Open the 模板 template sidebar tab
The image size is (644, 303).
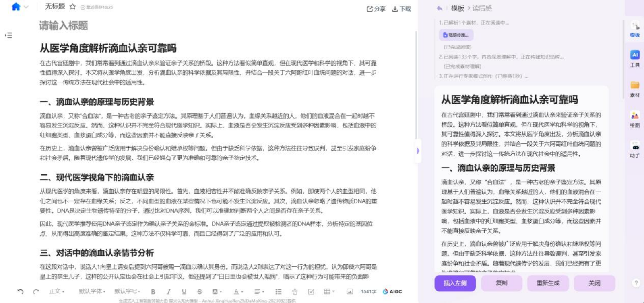click(635, 29)
